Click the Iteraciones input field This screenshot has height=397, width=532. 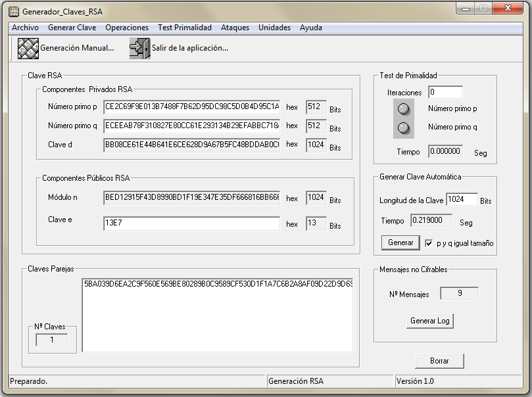click(x=445, y=92)
